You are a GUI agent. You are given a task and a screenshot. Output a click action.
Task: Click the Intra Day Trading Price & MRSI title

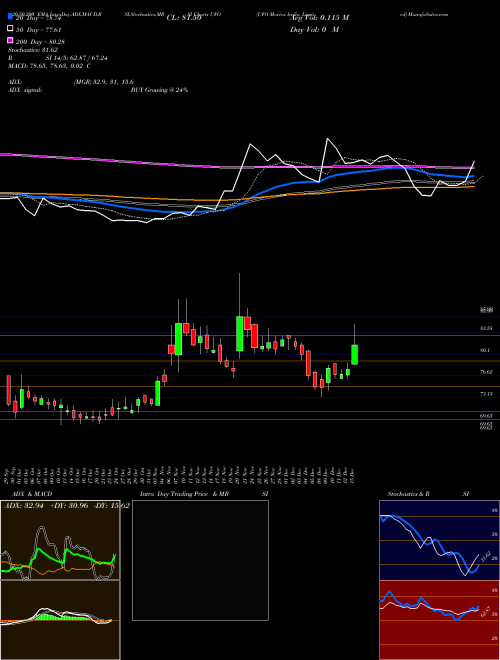tap(204, 494)
